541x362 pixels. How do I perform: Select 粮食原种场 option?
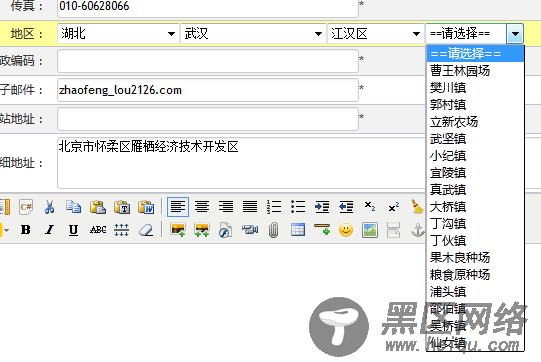[475, 275]
